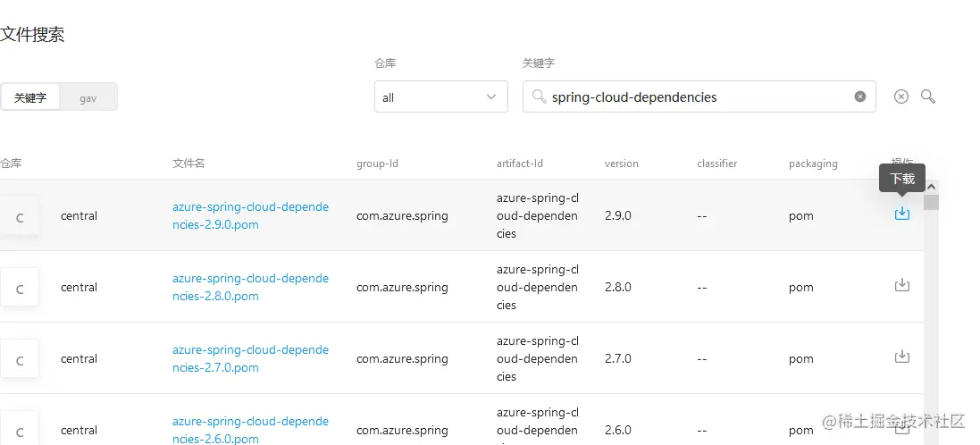Focus the spring-cloud-dependencies keyword input
980x445 pixels.
point(699,97)
